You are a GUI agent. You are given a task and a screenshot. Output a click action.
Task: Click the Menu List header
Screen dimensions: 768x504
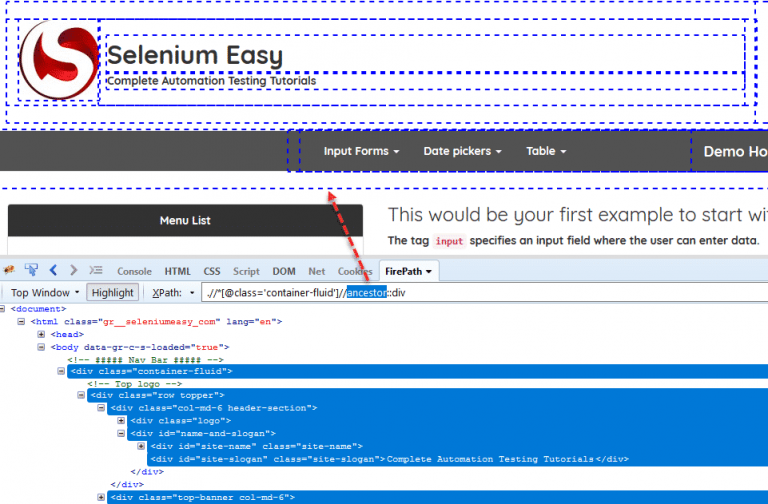tap(185, 220)
